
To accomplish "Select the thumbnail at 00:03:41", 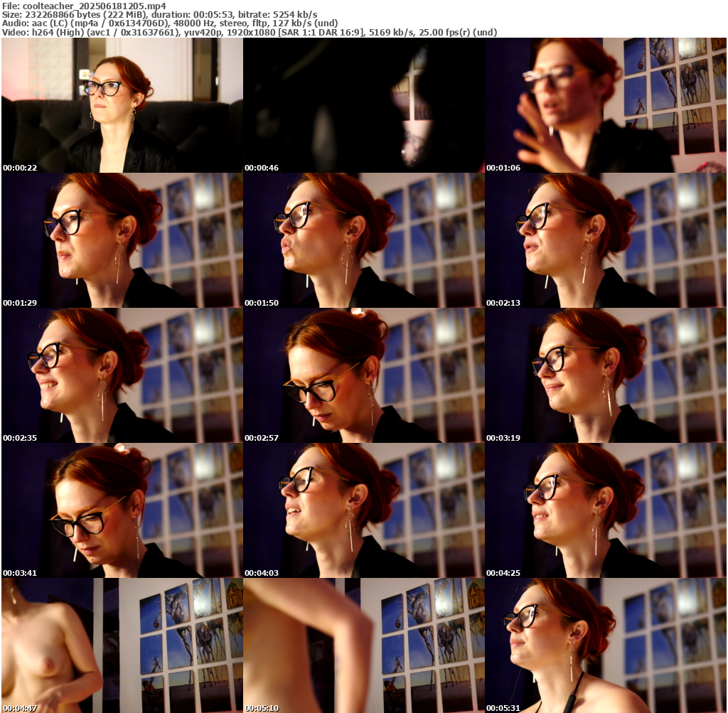I will click(122, 510).
